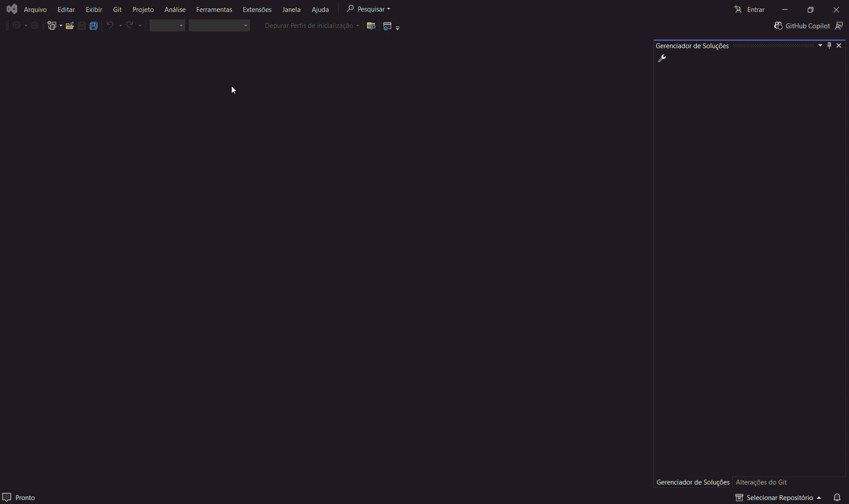Switch to the Alterações do Git tab
849x504 pixels.
(x=761, y=482)
